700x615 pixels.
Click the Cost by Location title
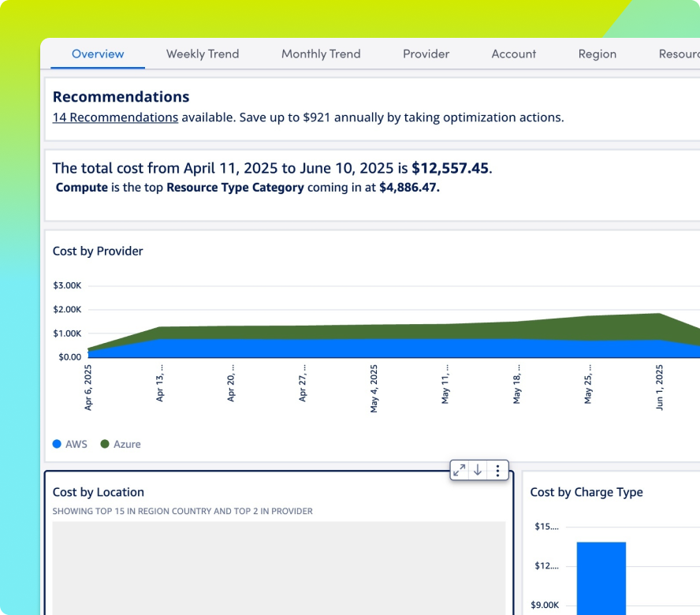(99, 492)
